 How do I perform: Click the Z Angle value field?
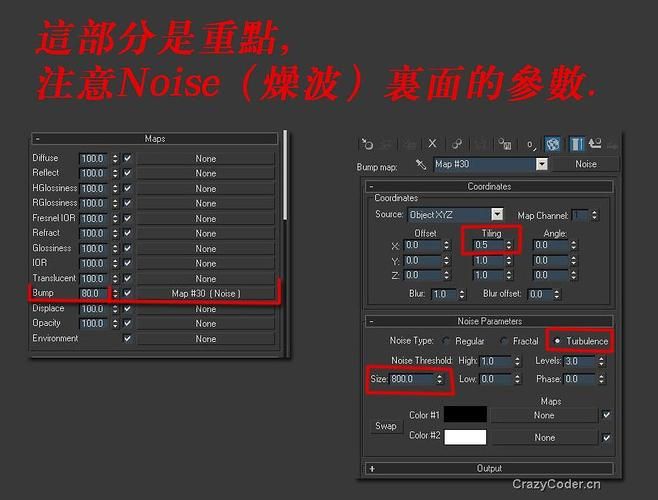pyautogui.click(x=551, y=275)
